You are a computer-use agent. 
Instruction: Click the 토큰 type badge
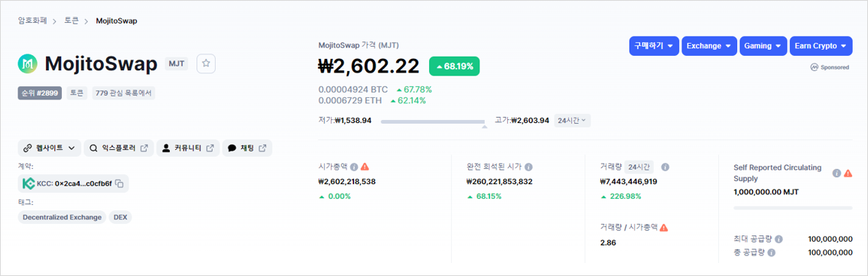click(x=76, y=93)
